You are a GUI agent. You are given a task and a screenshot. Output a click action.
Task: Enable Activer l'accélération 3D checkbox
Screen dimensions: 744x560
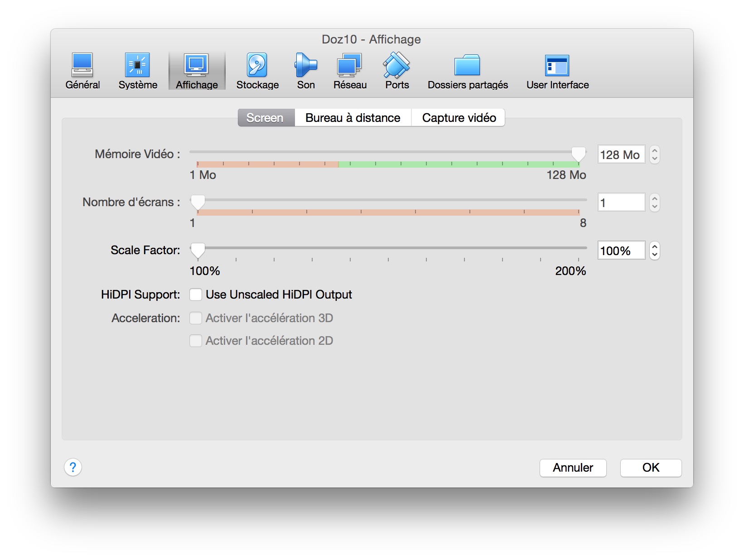(x=196, y=318)
